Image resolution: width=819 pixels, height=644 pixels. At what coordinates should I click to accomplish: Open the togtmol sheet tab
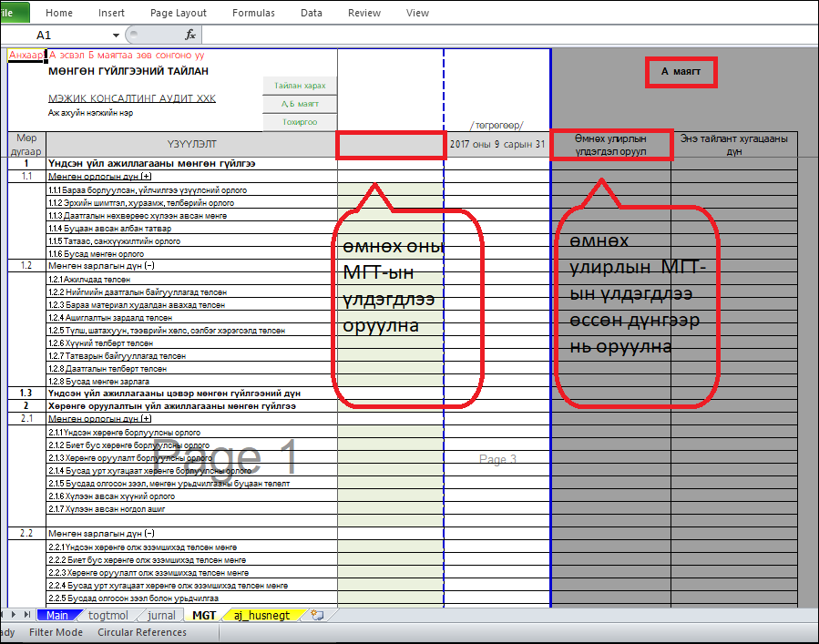[108, 615]
